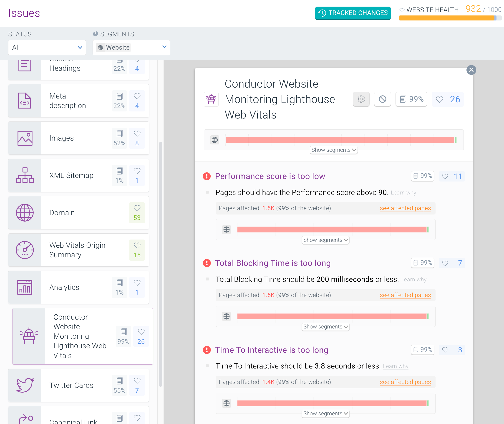Select Web Vitals Origin Summary category
Image resolution: width=504 pixels, height=424 pixels.
coord(79,250)
